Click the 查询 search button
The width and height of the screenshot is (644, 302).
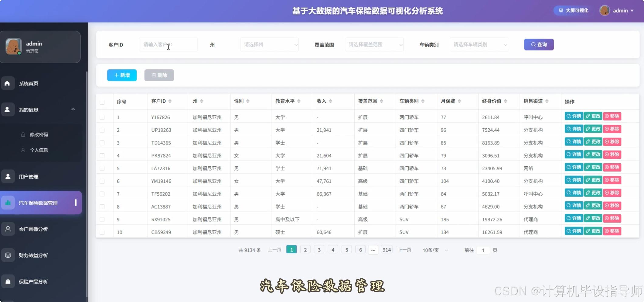point(538,44)
